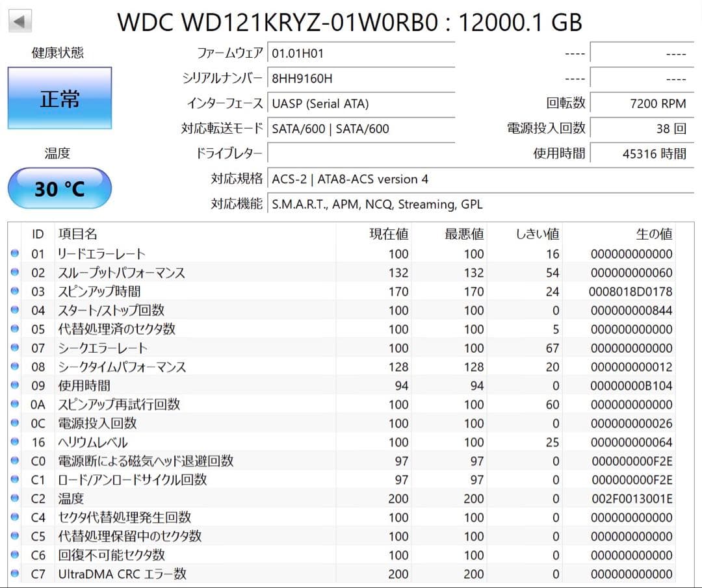Screen dimensions: 702x588
Task: Click the status dot for 回復不可能セクタ数
Action: point(14,555)
